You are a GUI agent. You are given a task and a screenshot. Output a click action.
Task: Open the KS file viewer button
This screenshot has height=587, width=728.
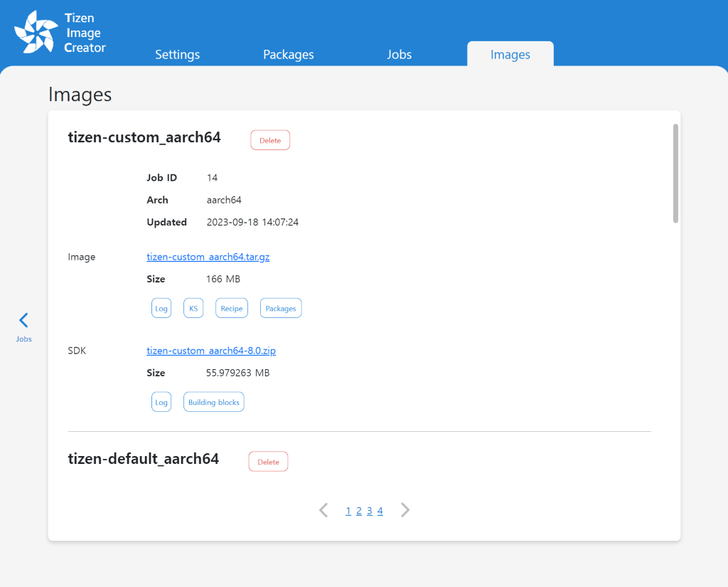point(193,307)
